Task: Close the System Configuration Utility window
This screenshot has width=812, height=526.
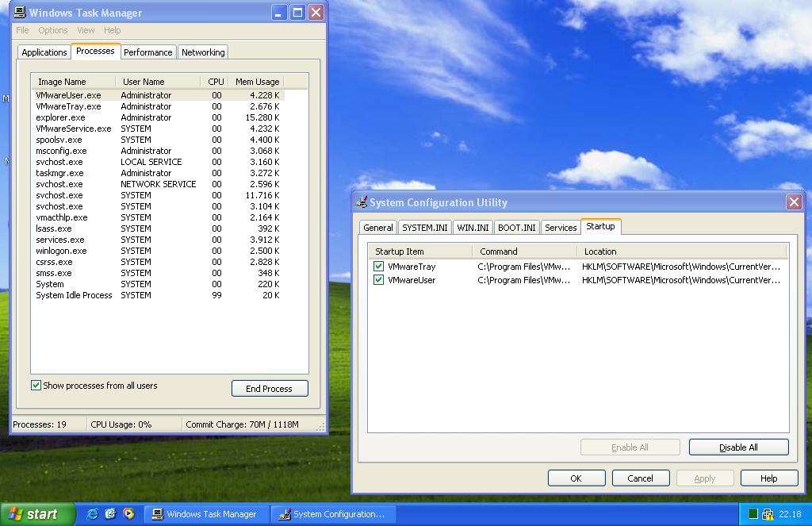Action: (x=794, y=202)
